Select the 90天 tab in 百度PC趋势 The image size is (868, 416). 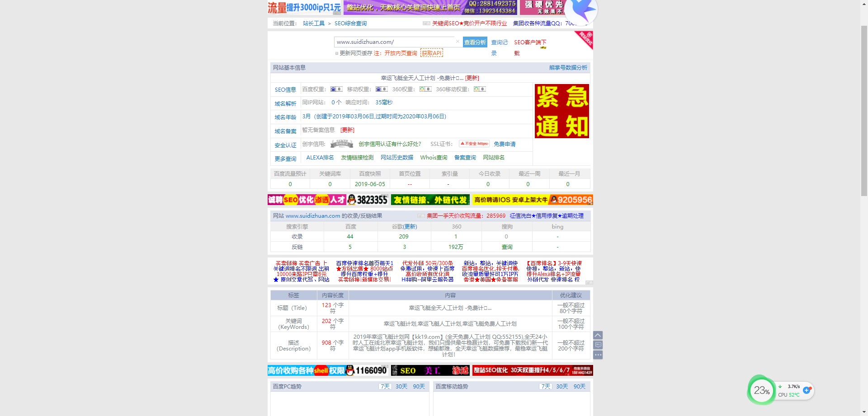[x=419, y=386]
